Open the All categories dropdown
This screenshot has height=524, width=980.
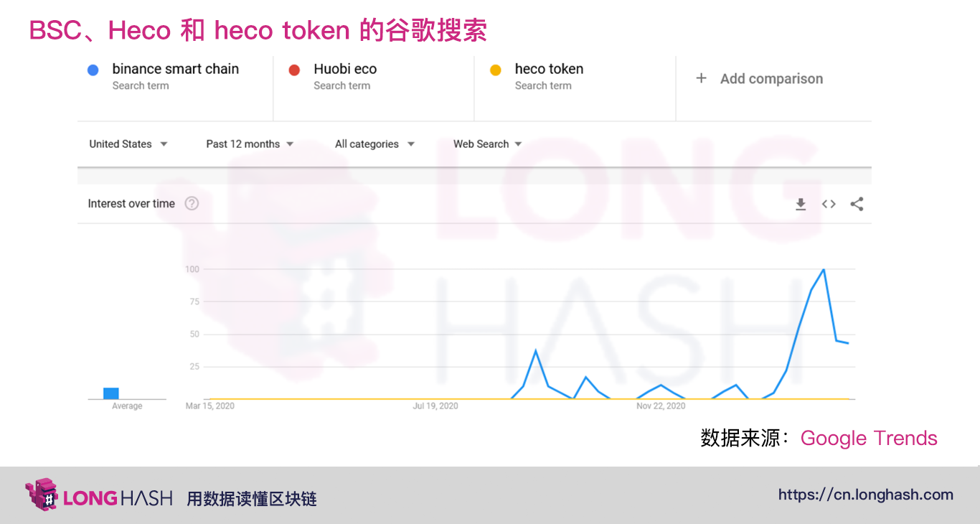coord(374,144)
